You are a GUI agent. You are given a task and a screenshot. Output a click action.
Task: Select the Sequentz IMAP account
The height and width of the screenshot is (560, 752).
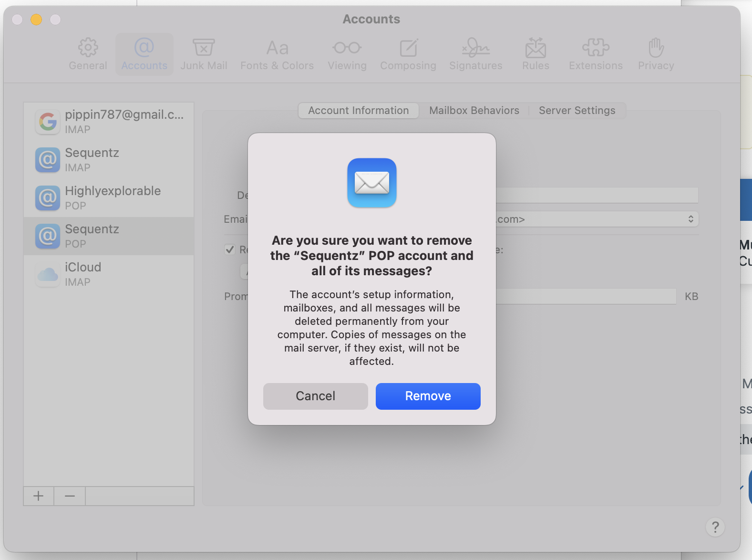[x=109, y=160]
